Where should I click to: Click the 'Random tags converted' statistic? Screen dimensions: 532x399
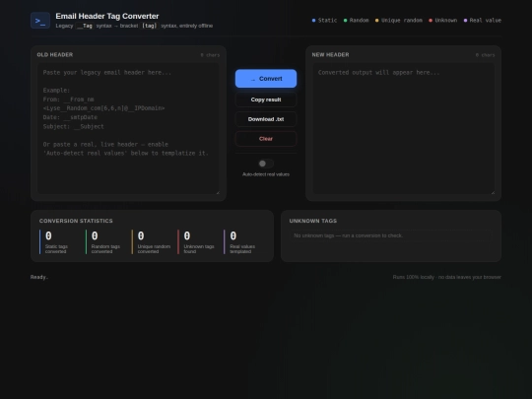point(105,242)
